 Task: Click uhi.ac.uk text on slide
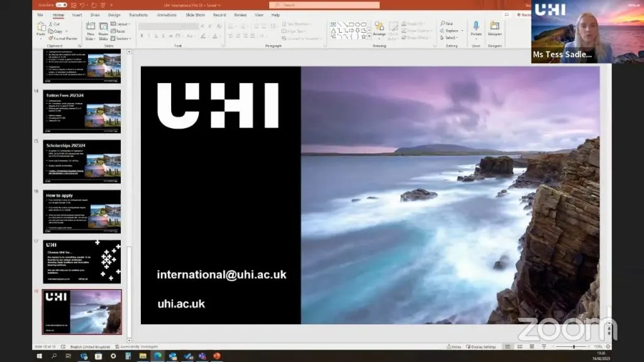point(181,304)
